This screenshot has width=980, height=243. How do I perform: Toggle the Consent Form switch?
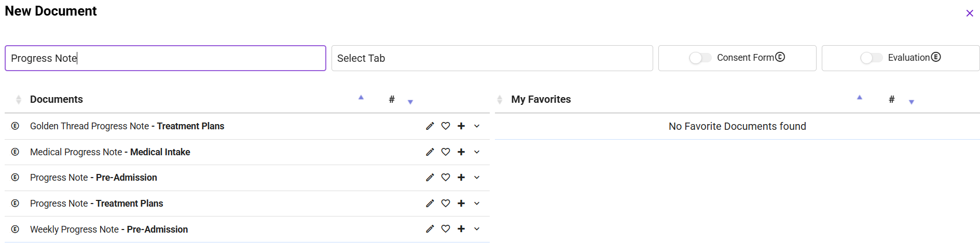pos(700,58)
